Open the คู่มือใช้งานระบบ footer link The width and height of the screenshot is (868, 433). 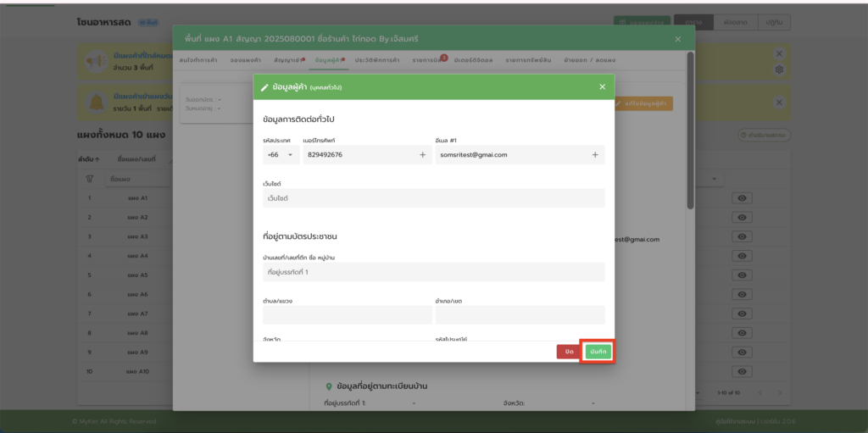(x=735, y=422)
